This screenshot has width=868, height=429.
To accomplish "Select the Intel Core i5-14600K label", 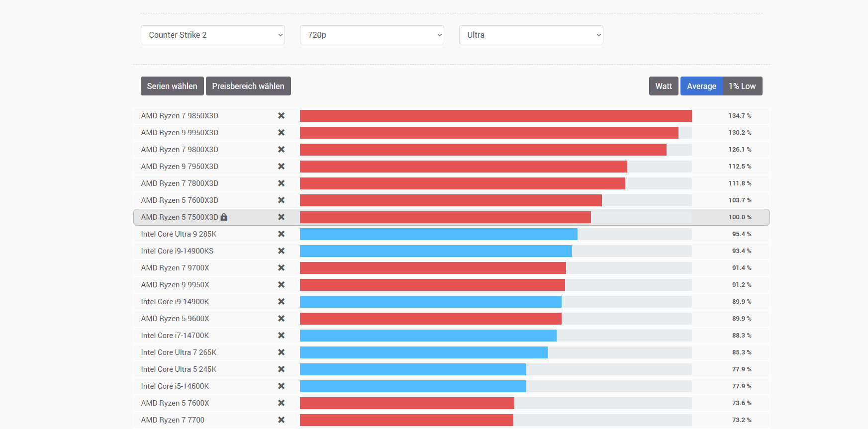I will (x=175, y=386).
